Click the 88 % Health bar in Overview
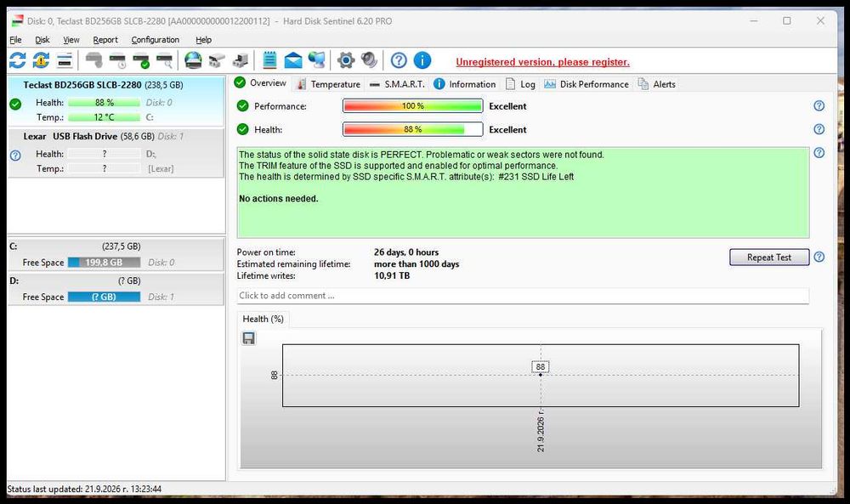 pyautogui.click(x=412, y=129)
